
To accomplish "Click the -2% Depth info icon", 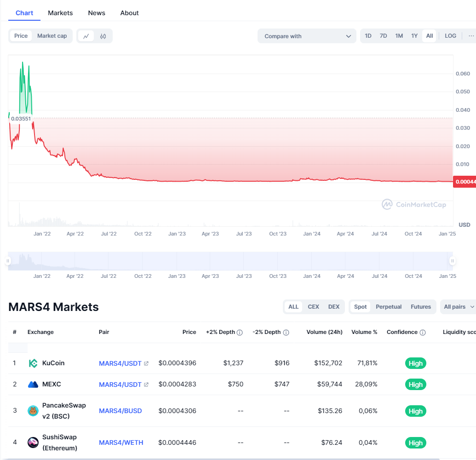I will click(286, 333).
